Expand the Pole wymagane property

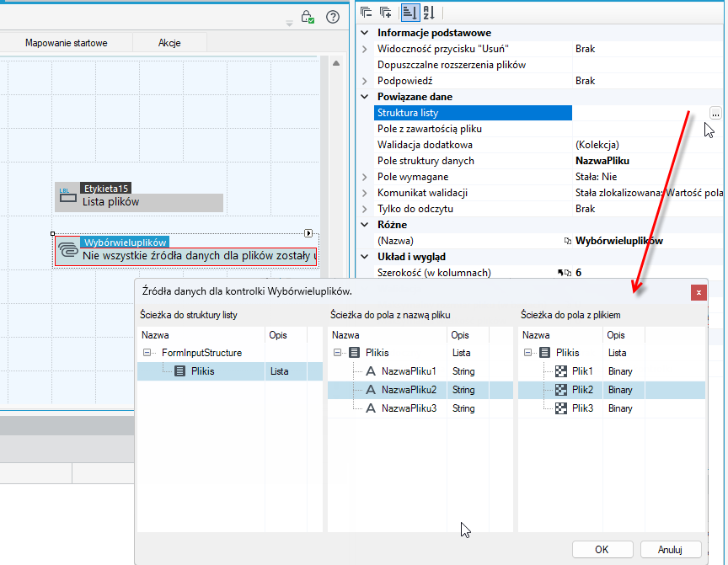[x=365, y=177]
